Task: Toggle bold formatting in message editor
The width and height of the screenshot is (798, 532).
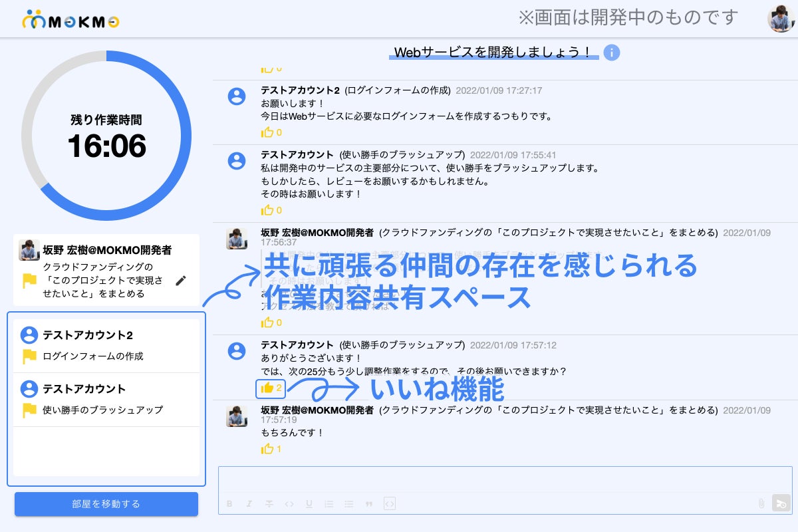Action: coord(229,504)
